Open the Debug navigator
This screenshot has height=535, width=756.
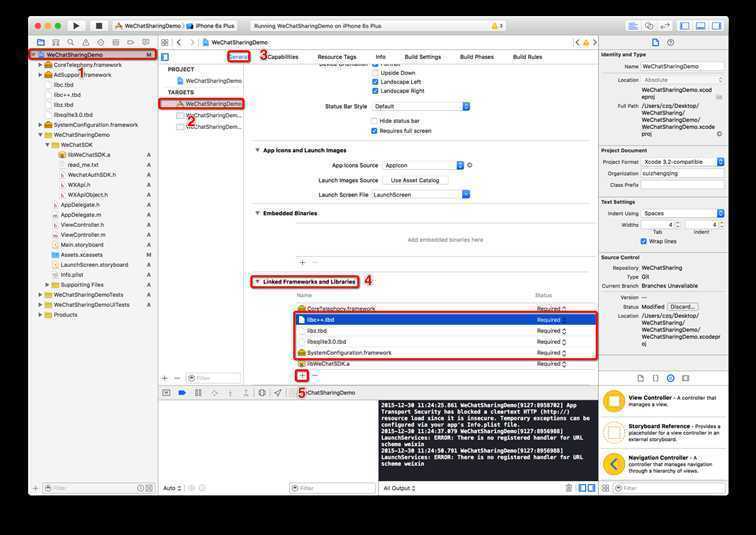point(116,42)
